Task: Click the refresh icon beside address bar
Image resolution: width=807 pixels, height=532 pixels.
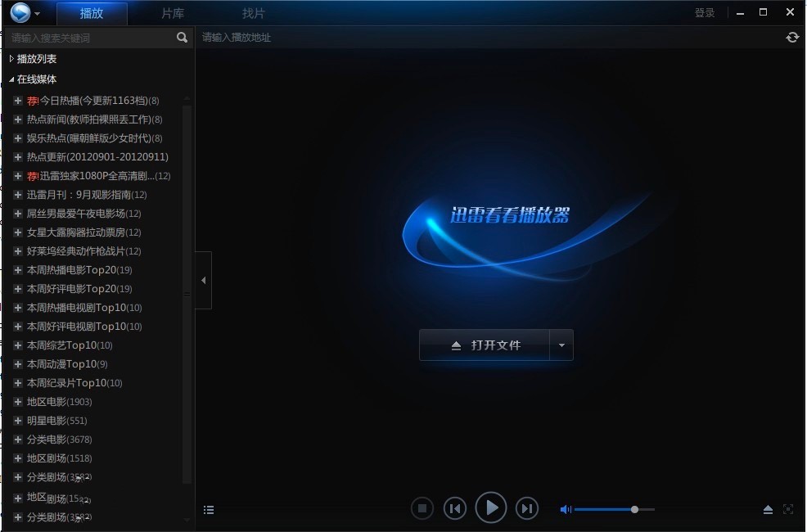Action: (x=791, y=38)
